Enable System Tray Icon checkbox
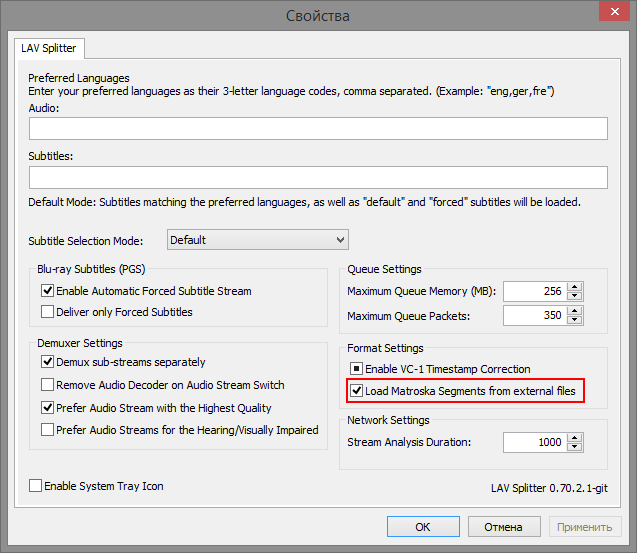This screenshot has height=553, width=637. [36, 486]
